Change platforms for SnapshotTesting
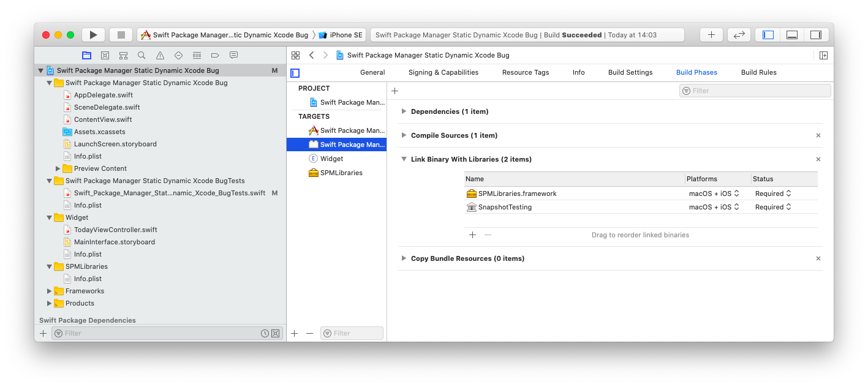The height and width of the screenshot is (387, 868). [714, 207]
